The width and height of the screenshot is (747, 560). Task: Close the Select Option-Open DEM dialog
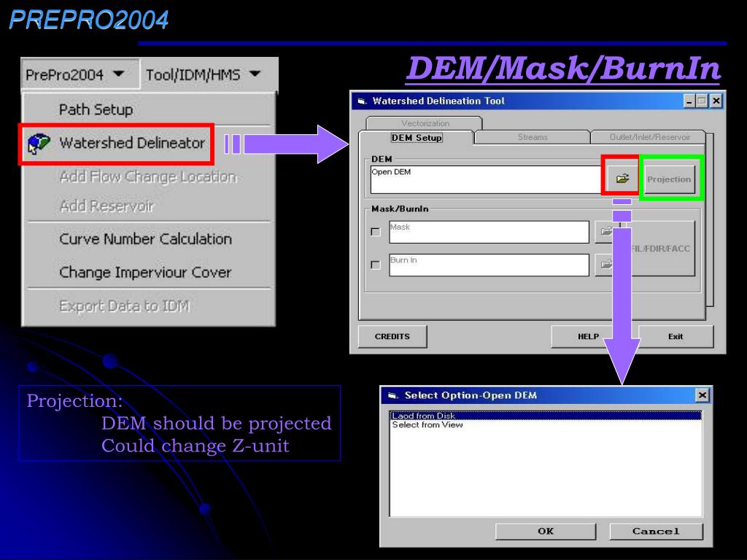click(703, 395)
